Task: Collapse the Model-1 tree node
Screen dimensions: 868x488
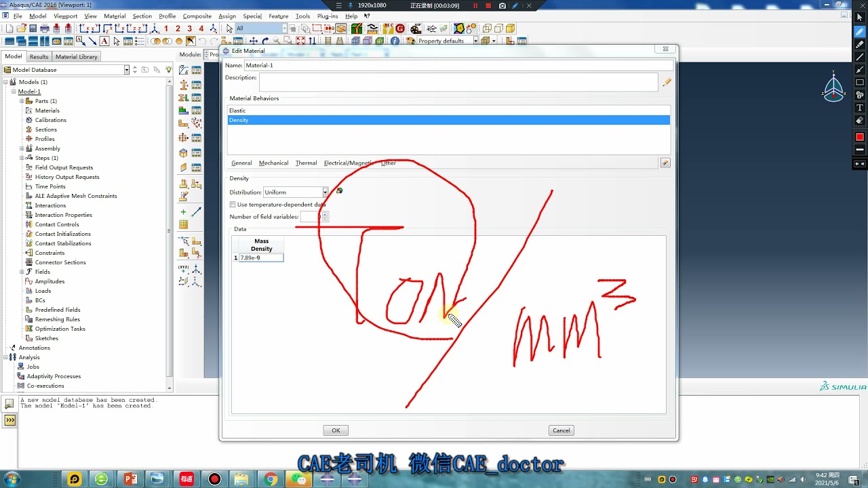Action: (x=14, y=91)
